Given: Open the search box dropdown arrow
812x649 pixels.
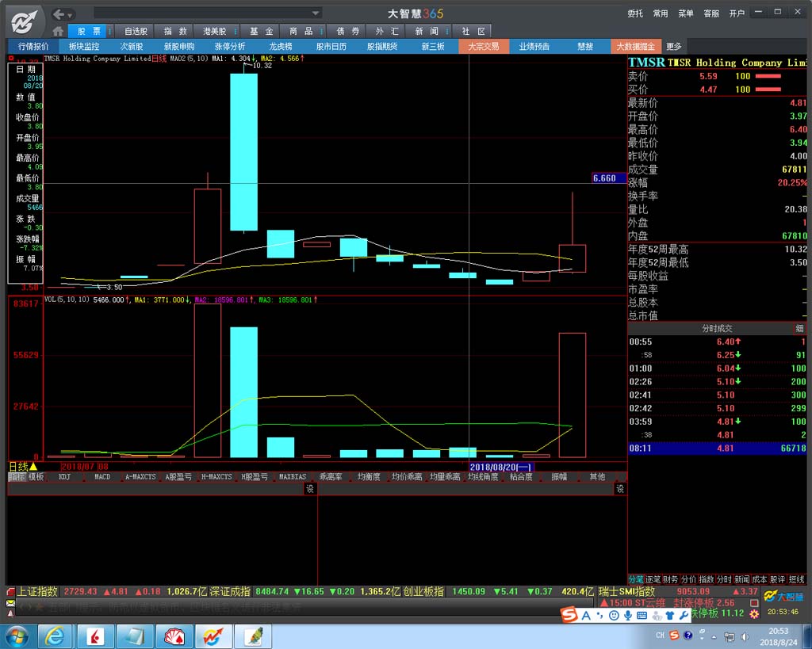Looking at the screenshot, I should (x=316, y=13).
